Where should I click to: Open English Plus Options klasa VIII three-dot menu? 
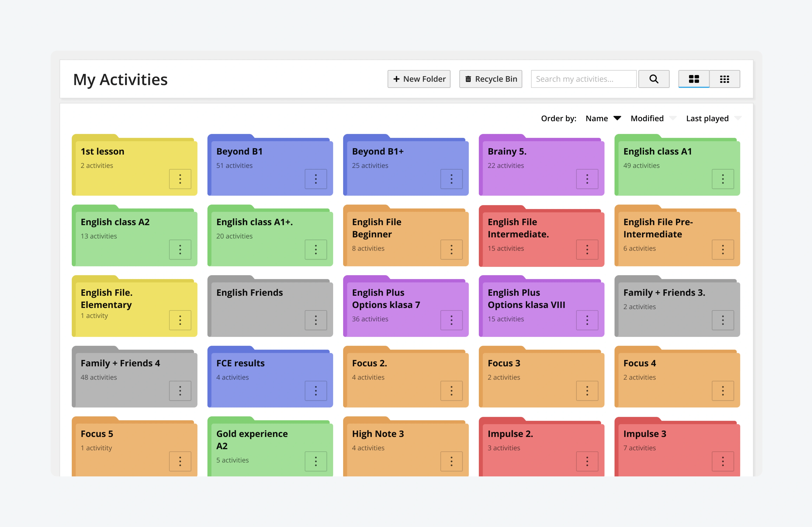coord(587,320)
